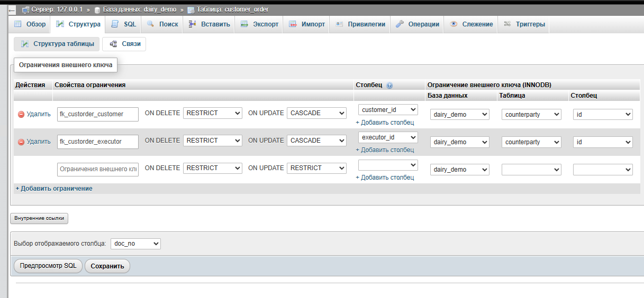Click the server 127.0.0.1 breadcrumb icon
Image resolution: width=644 pixels, height=298 pixels.
(x=25, y=10)
